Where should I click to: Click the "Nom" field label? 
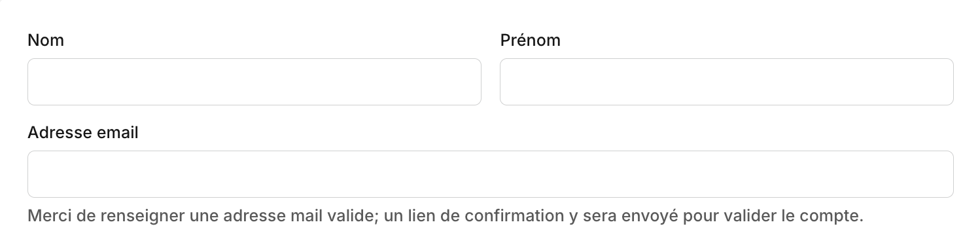pos(46,41)
